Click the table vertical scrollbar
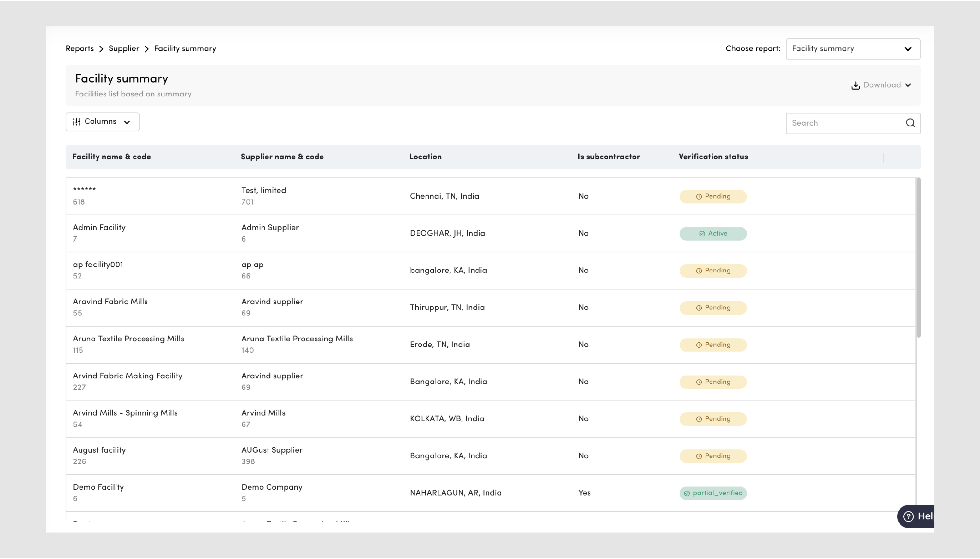 tap(918, 257)
